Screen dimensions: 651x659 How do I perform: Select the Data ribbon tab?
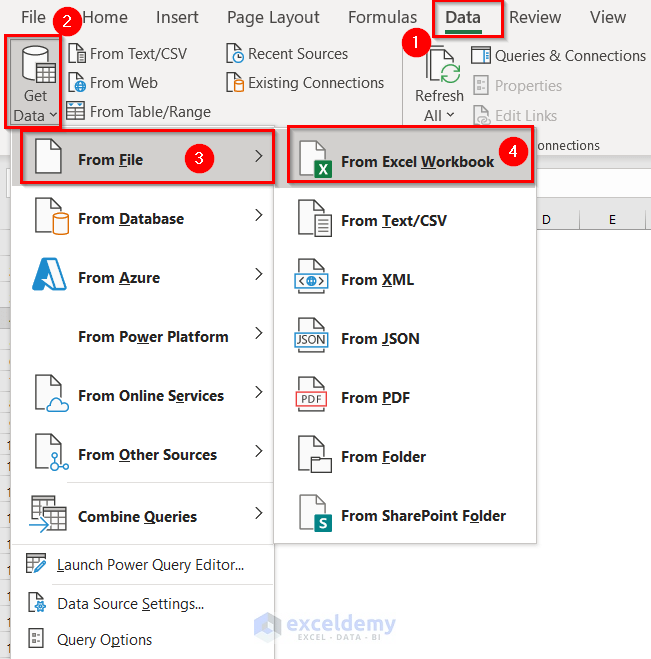pyautogui.click(x=463, y=18)
